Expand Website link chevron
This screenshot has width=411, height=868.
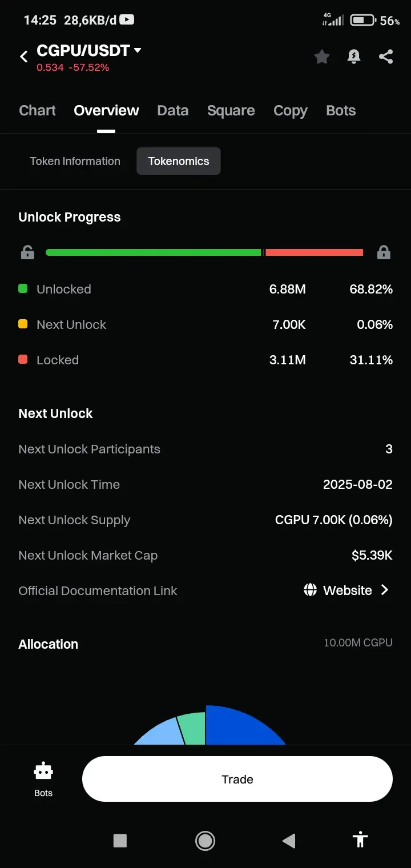click(x=385, y=590)
